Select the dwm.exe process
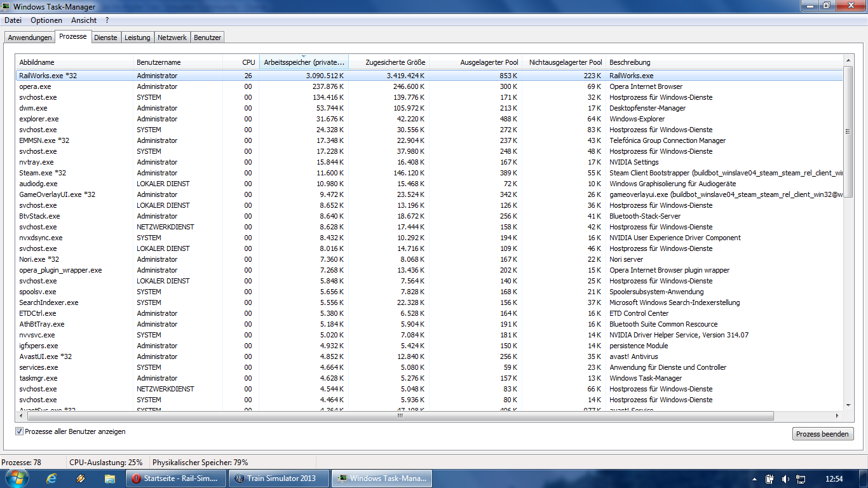This screenshot has width=868, height=488. click(430, 108)
